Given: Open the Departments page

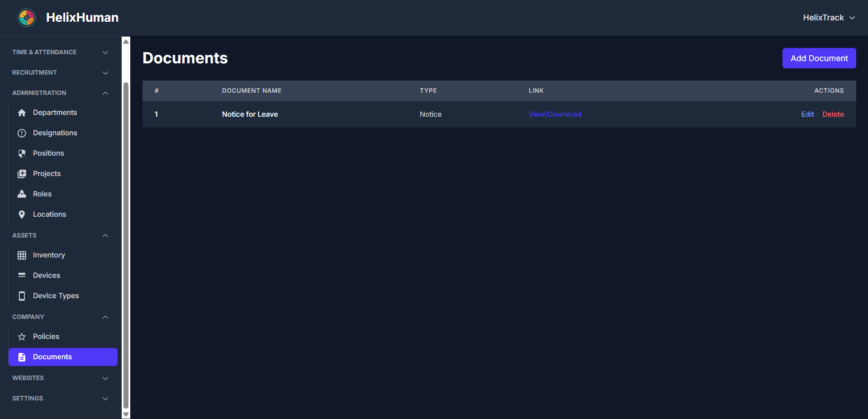Looking at the screenshot, I should [x=63, y=113].
